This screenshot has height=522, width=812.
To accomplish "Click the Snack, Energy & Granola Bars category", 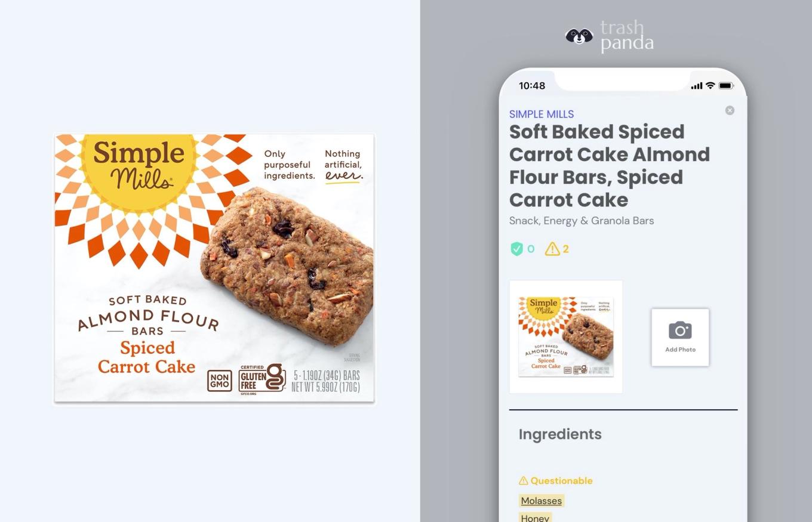I will (581, 221).
